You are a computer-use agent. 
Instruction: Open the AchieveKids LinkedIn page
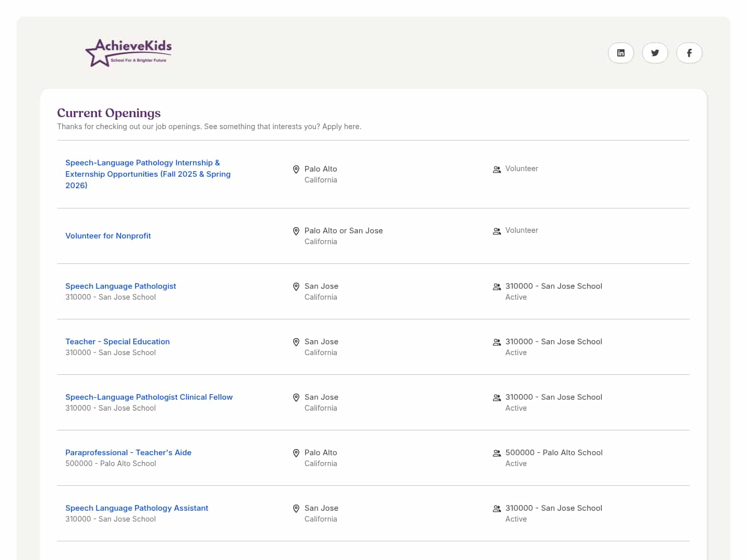pyautogui.click(x=620, y=52)
